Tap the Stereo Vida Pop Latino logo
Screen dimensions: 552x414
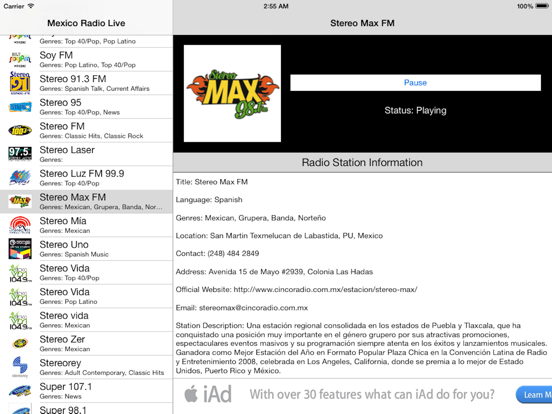coord(20,296)
